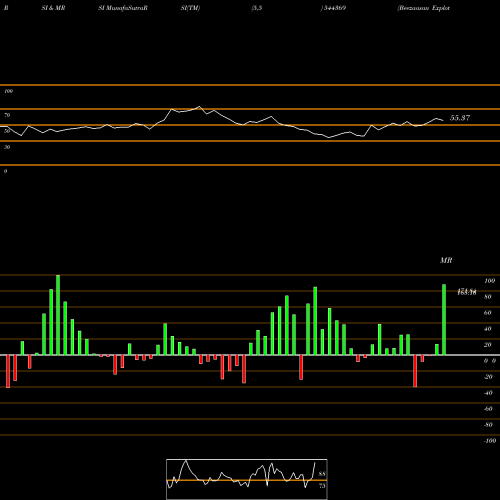Image resolution: width=500 pixels, height=500 pixels.
Task: Click the '544369' stock code text
Action: 333,8
